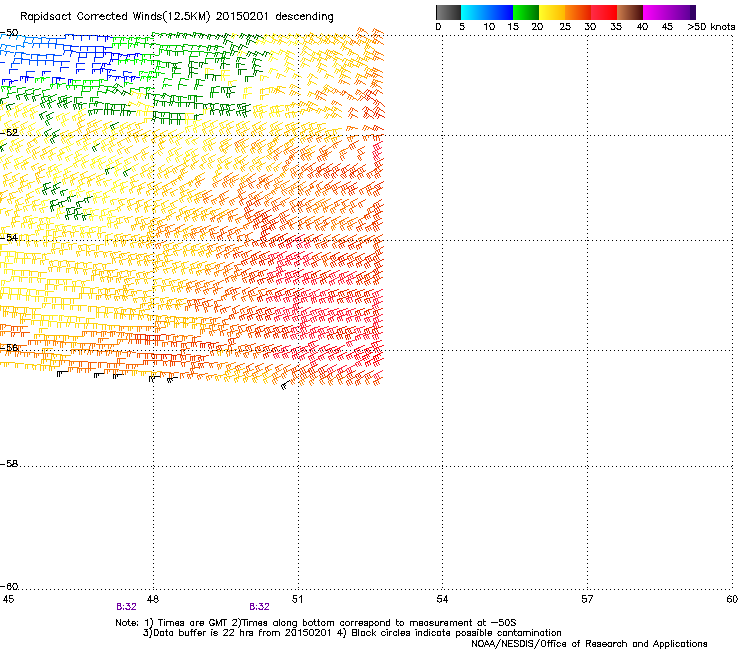Click the longitude label '54'
Viewport: 740px width, 650px height.
442,599
